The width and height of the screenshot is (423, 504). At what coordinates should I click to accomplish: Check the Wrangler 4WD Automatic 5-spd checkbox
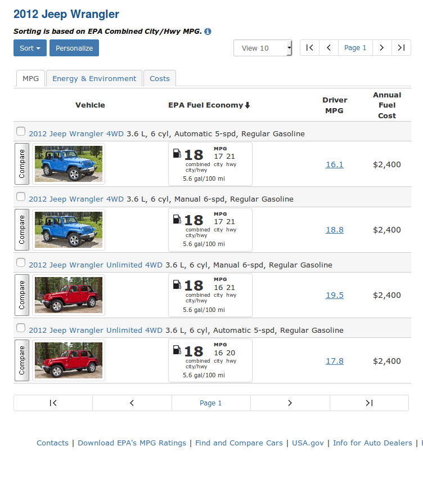tap(21, 131)
